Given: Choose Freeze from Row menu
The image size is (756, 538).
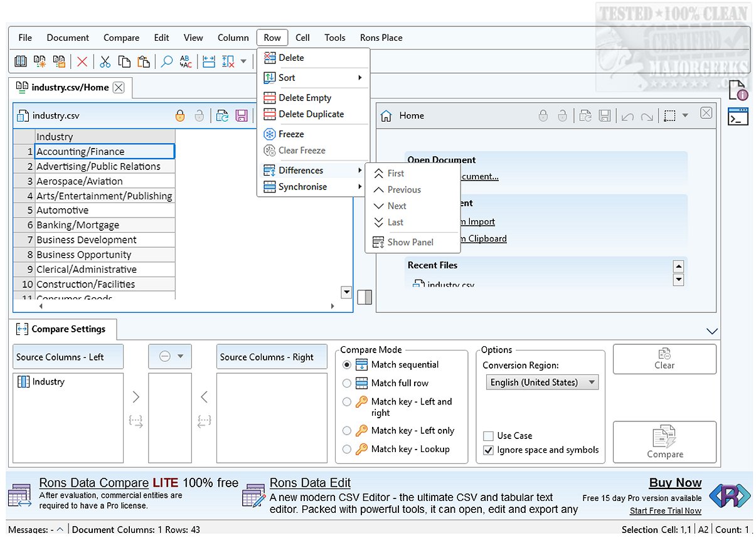Looking at the screenshot, I should pos(313,134).
